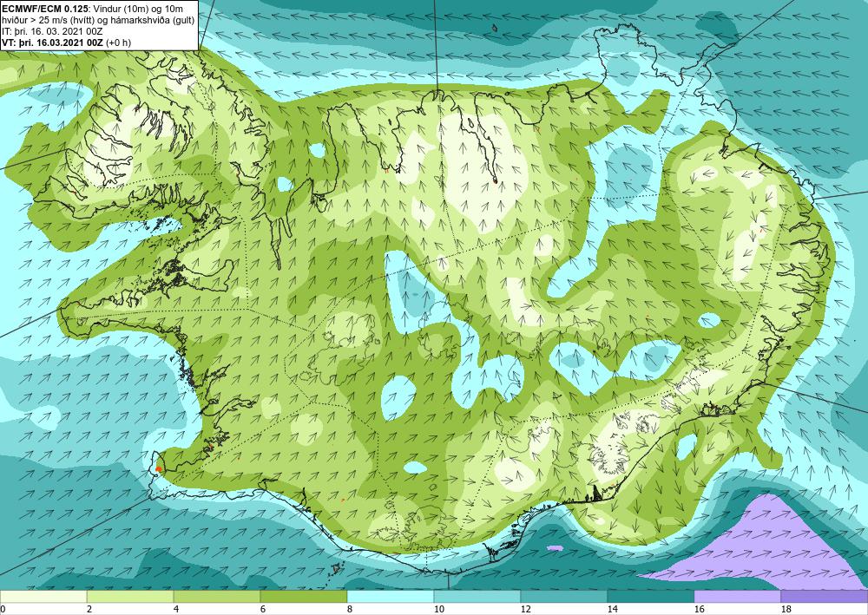Click the legend scale label "6"
868x615 pixels.
263,610
